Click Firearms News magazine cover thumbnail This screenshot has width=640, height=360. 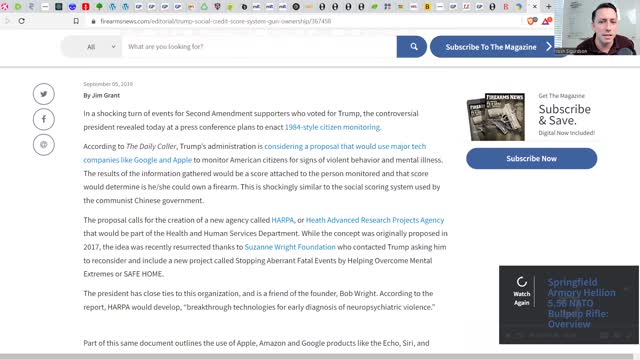496,117
